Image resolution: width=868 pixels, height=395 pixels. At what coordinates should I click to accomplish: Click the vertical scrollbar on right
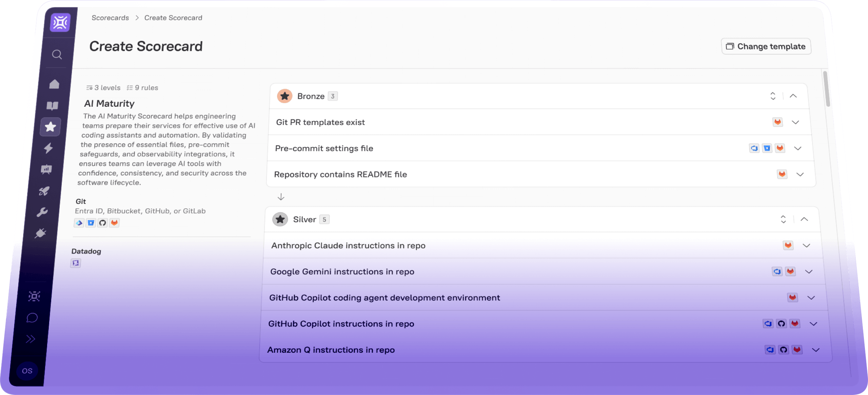827,89
